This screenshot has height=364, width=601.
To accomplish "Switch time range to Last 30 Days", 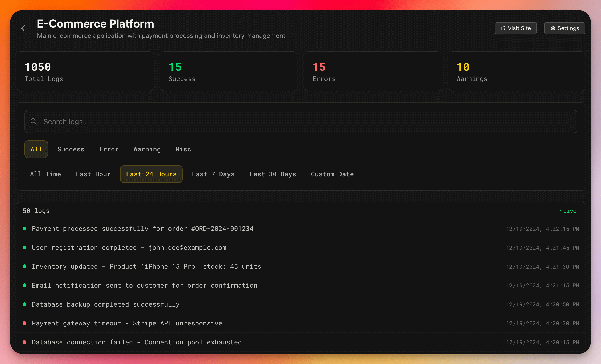I will pyautogui.click(x=273, y=174).
